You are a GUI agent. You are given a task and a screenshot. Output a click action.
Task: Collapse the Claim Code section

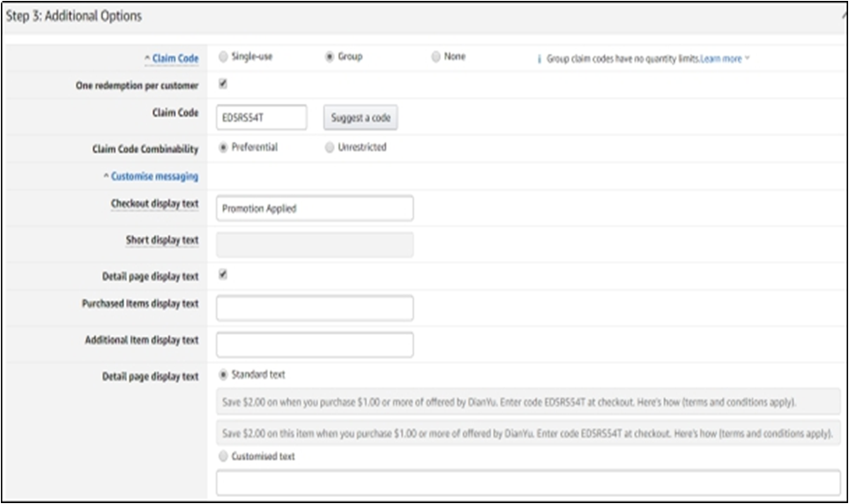pos(171,58)
